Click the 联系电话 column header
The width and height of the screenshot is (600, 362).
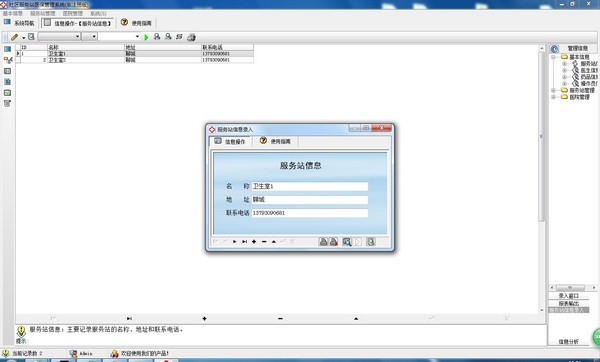click(x=227, y=47)
